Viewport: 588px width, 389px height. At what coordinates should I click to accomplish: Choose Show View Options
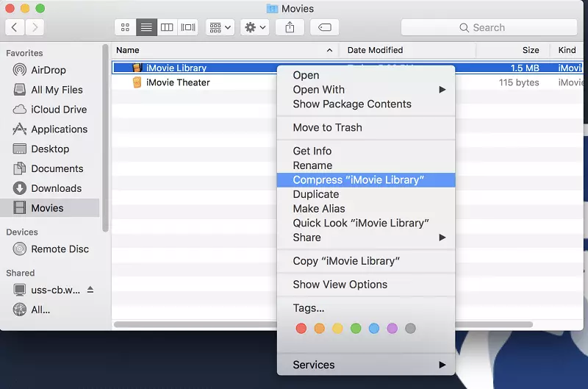pyautogui.click(x=365, y=285)
